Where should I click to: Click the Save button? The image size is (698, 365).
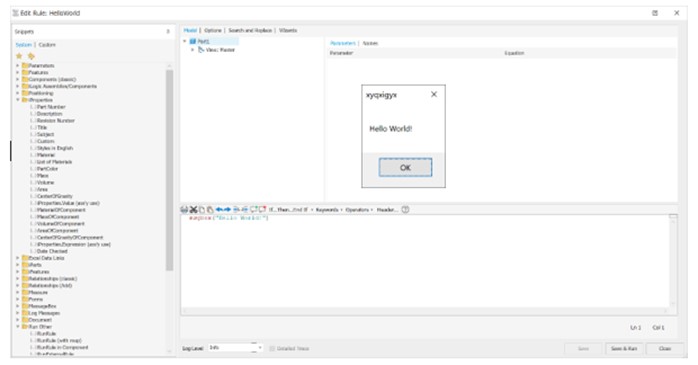click(x=583, y=349)
